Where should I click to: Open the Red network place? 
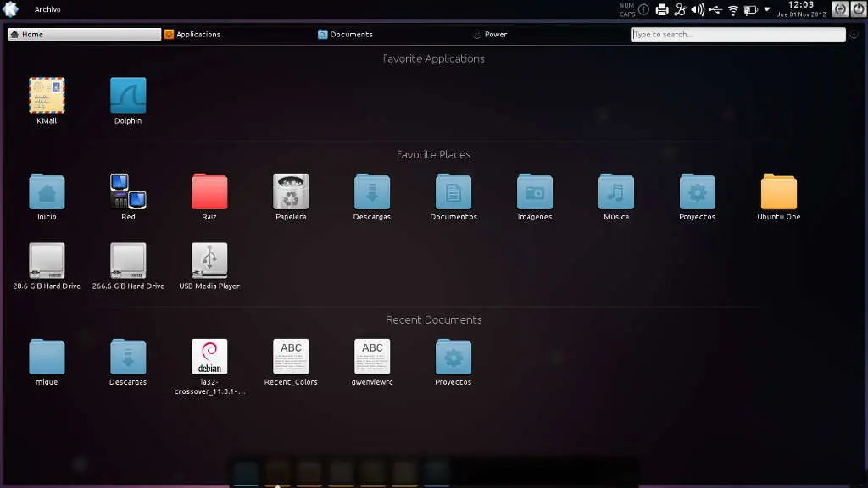[128, 197]
